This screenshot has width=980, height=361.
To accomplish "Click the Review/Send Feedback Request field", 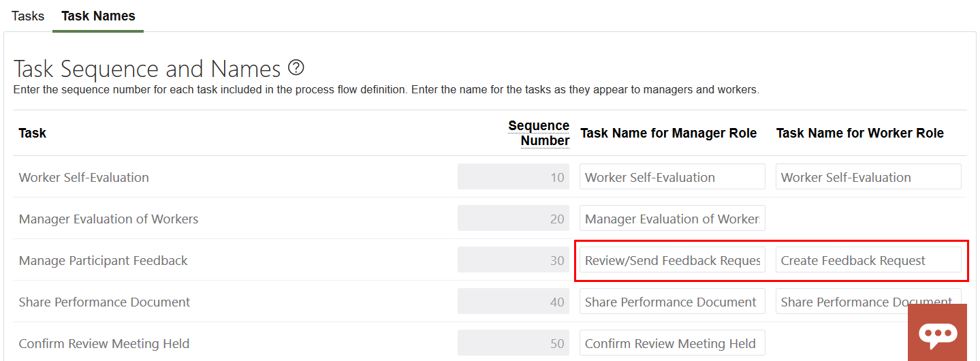I will click(672, 260).
